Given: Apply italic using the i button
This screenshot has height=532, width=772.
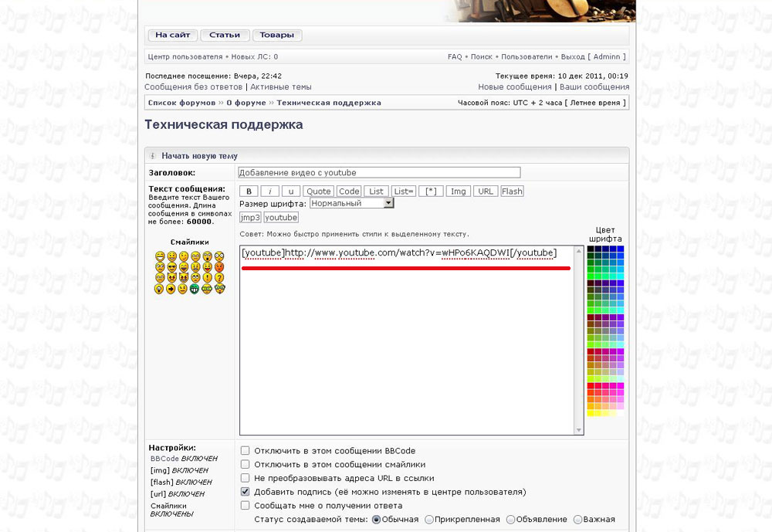Looking at the screenshot, I should [269, 191].
